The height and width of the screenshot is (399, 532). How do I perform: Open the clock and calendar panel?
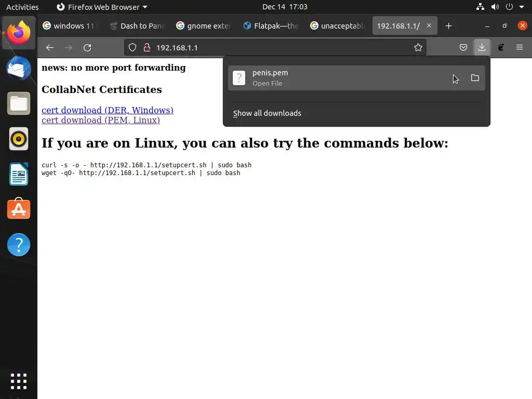coord(285,7)
